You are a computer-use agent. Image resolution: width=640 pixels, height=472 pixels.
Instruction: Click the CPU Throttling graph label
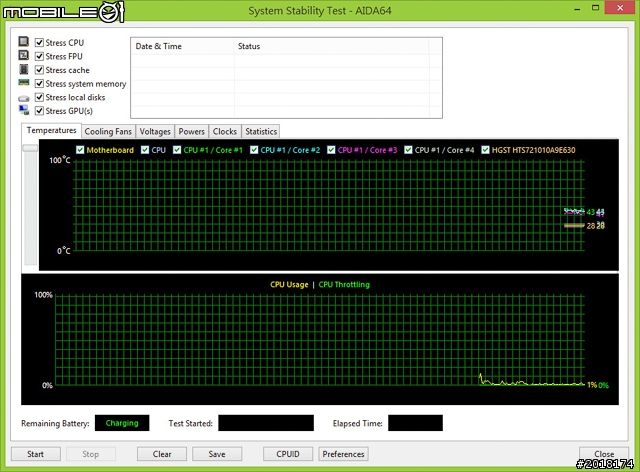[x=344, y=285]
